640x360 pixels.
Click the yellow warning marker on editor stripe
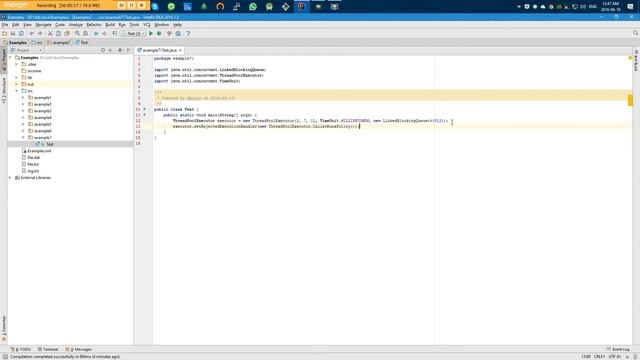630,100
